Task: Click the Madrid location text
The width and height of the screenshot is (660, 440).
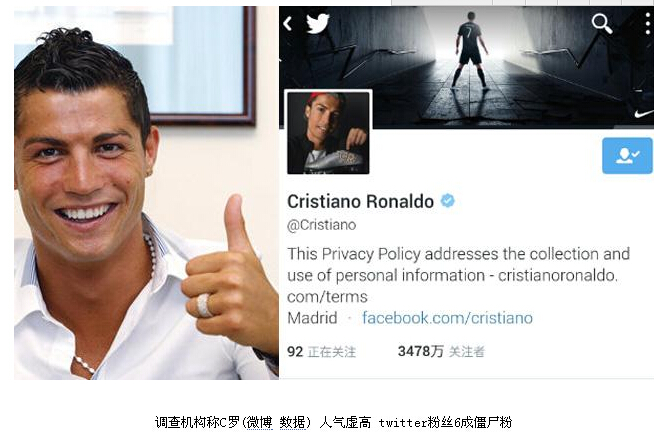Action: pos(312,317)
